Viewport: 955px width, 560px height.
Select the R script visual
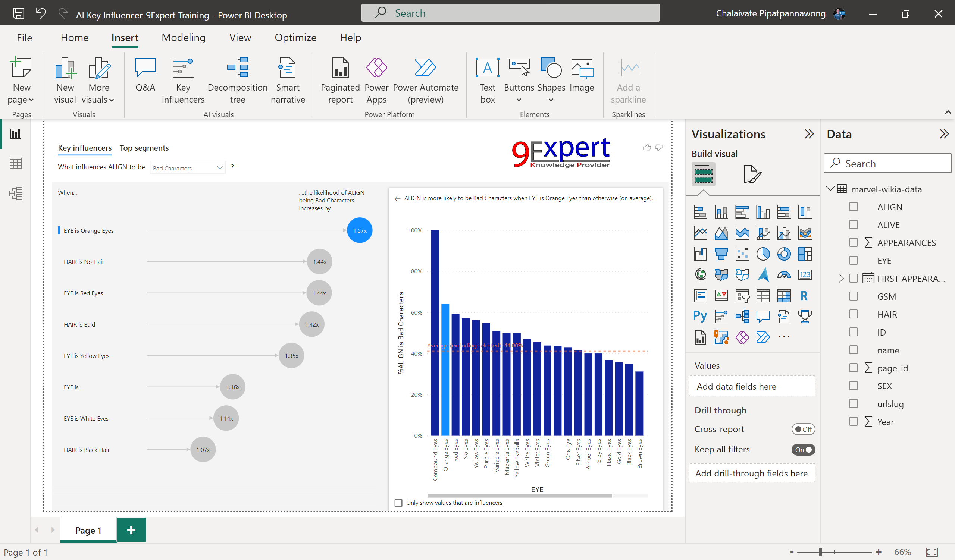click(x=805, y=296)
